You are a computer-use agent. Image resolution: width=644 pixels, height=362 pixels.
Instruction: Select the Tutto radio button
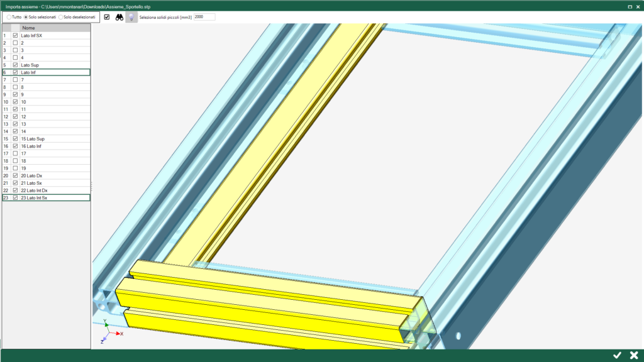[9, 17]
